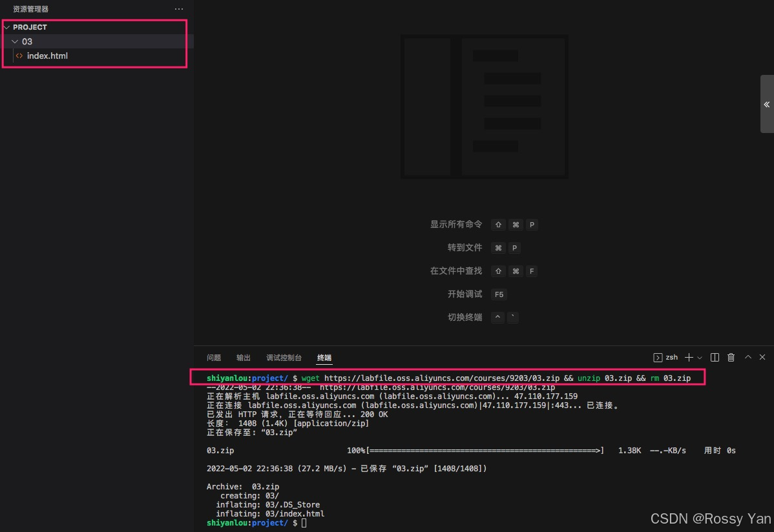This screenshot has height=532, width=774.
Task: Click the PROJECT section title
Action: [x=30, y=27]
